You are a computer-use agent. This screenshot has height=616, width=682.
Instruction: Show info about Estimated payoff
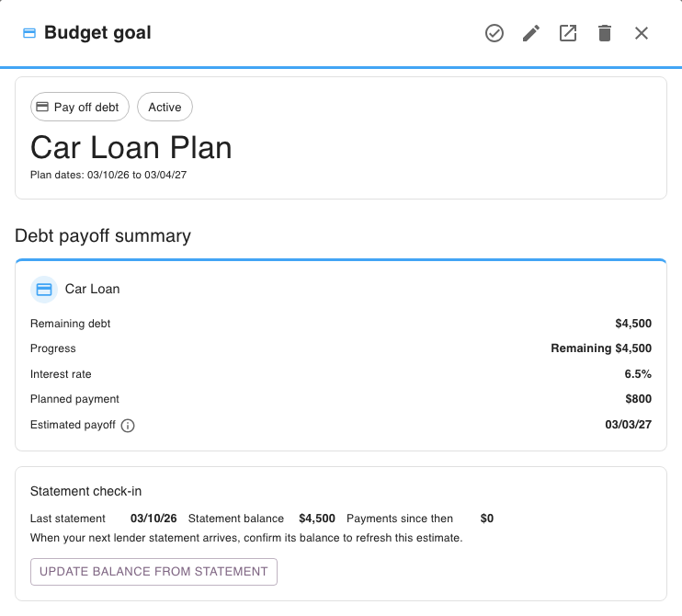(x=128, y=426)
